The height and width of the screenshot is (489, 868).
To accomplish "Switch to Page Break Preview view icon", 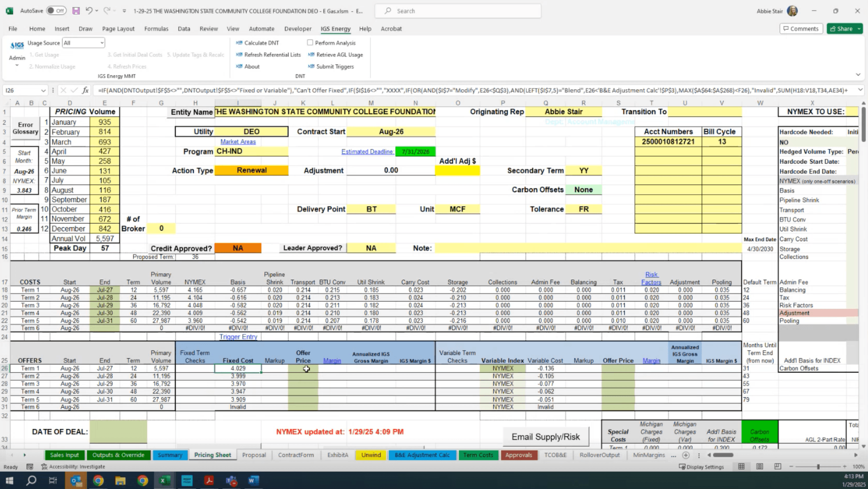I will (777, 466).
